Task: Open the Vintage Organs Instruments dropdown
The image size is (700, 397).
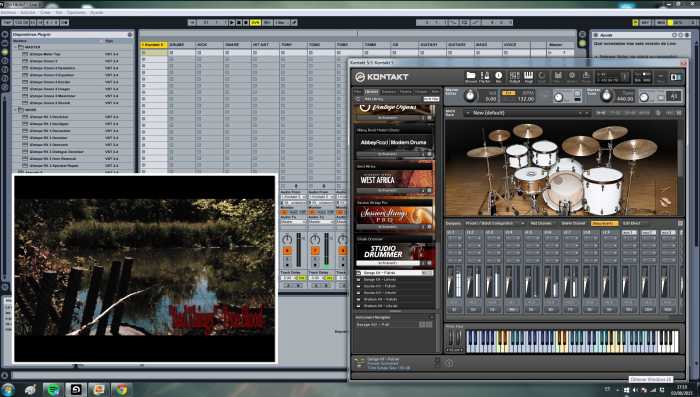Action: [388, 117]
